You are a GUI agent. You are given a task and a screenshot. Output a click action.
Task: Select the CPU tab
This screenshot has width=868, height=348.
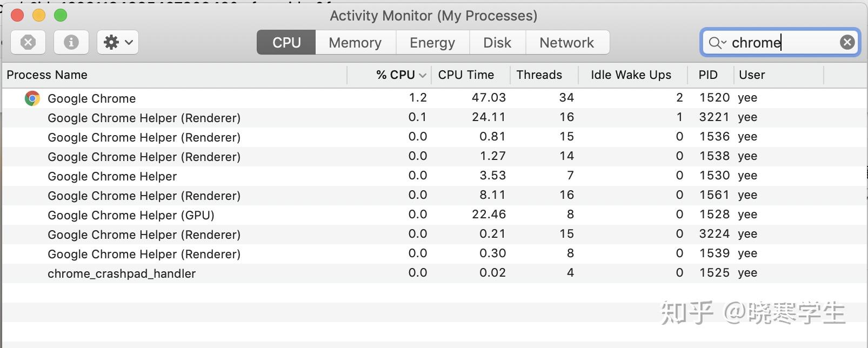pyautogui.click(x=286, y=43)
